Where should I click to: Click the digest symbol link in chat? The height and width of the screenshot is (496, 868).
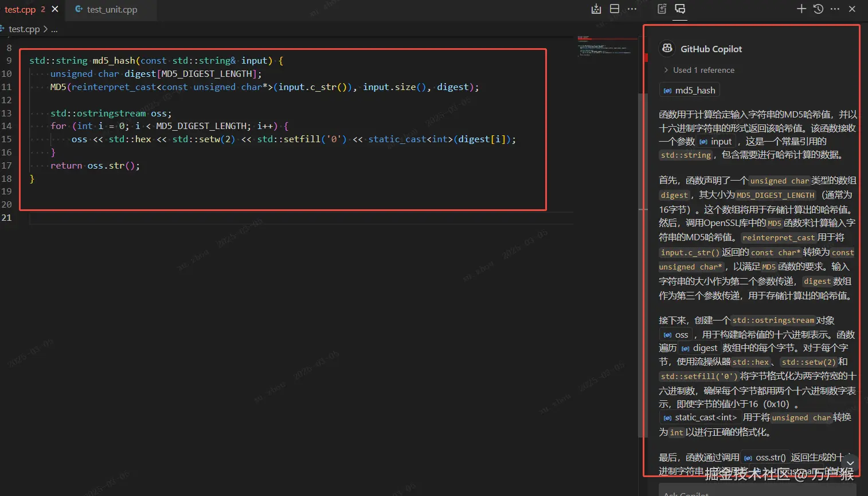(x=699, y=348)
